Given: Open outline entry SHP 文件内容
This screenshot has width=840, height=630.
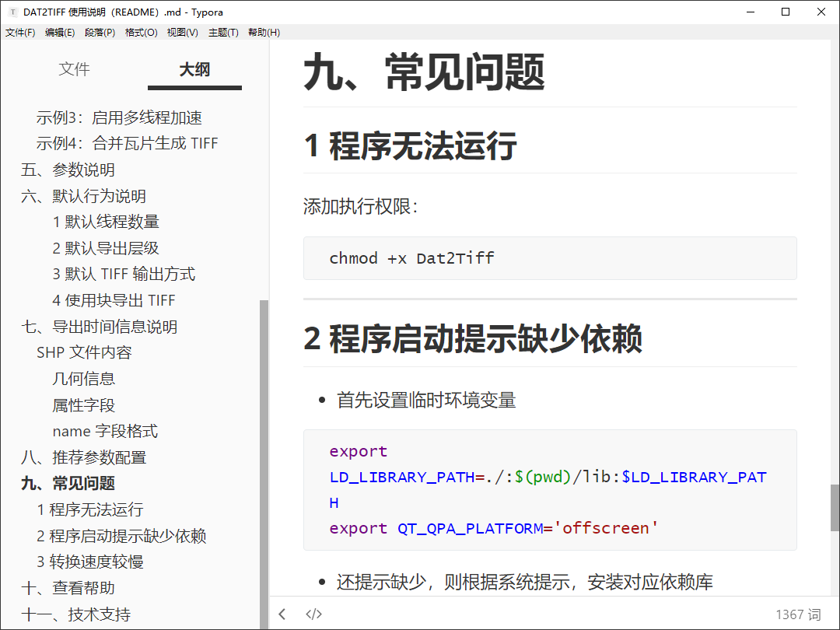Looking at the screenshot, I should click(84, 352).
